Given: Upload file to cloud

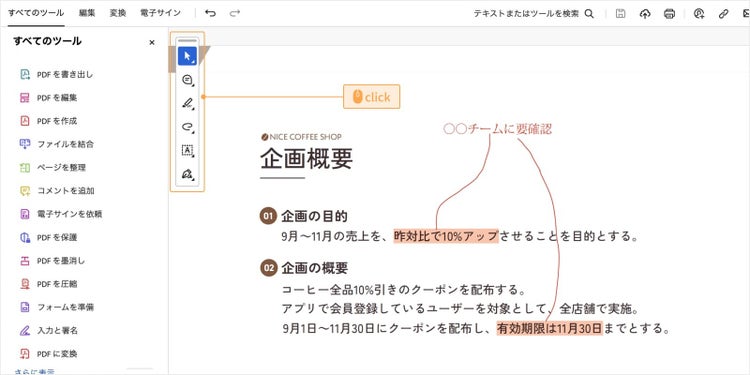Looking at the screenshot, I should point(645,14).
